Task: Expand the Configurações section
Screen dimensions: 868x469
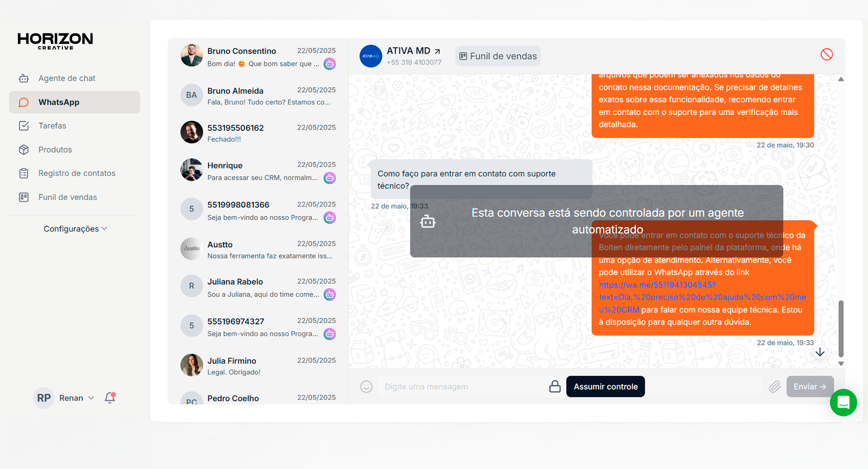Action: [x=75, y=229]
